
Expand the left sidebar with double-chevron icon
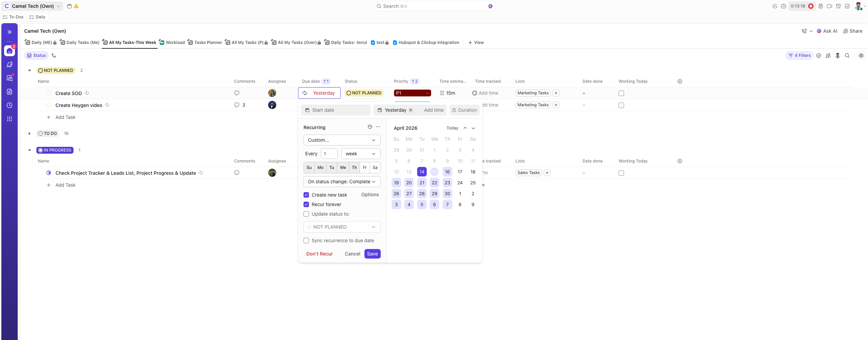pyautogui.click(x=10, y=32)
